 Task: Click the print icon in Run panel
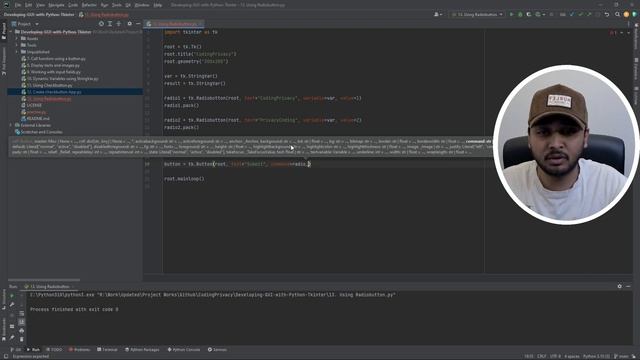[22, 331]
